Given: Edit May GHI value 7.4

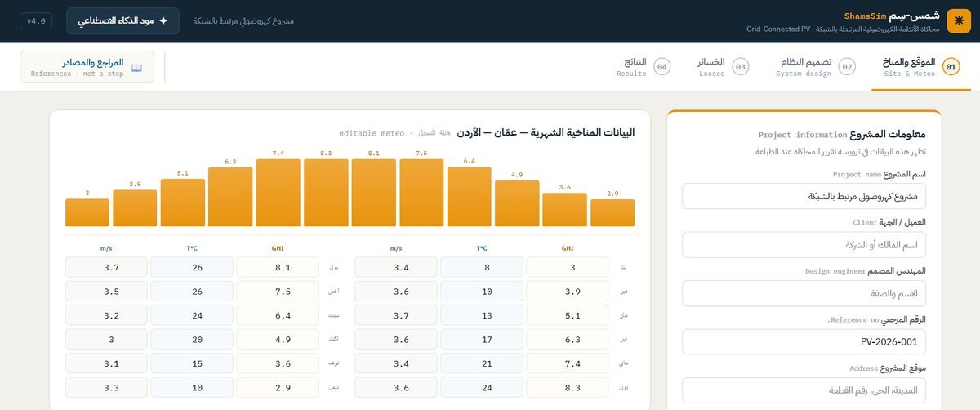Looking at the screenshot, I should [x=567, y=363].
